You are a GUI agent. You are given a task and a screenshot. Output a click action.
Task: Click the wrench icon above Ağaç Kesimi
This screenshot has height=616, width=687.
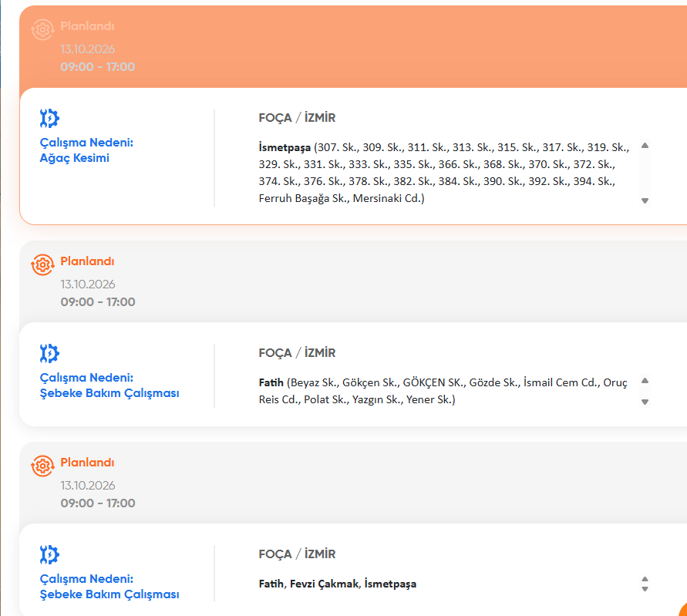point(49,118)
